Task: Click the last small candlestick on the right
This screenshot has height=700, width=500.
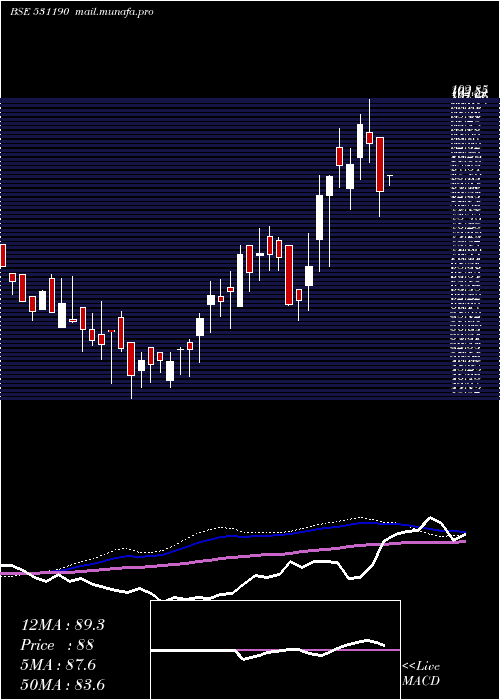Action: [390, 180]
